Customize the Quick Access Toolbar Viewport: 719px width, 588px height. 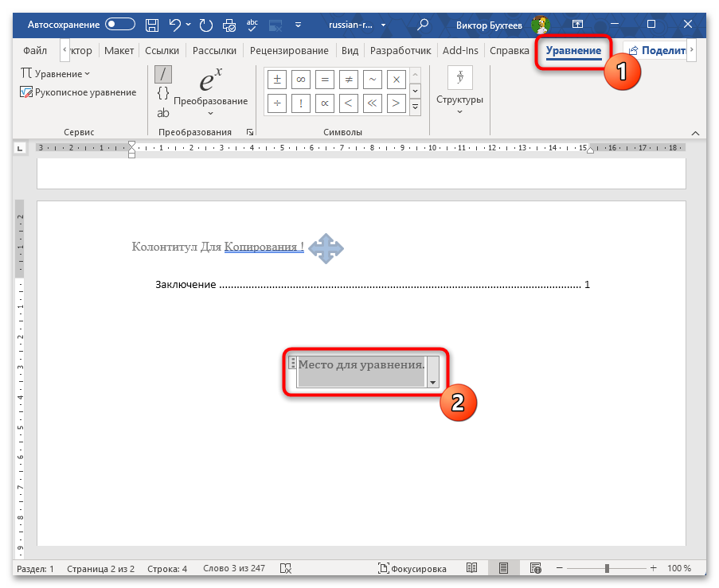click(x=299, y=25)
